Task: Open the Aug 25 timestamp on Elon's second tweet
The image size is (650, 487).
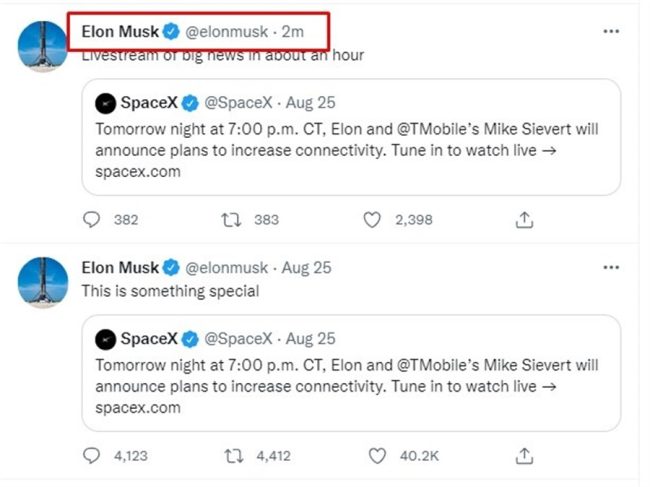Action: point(307,268)
